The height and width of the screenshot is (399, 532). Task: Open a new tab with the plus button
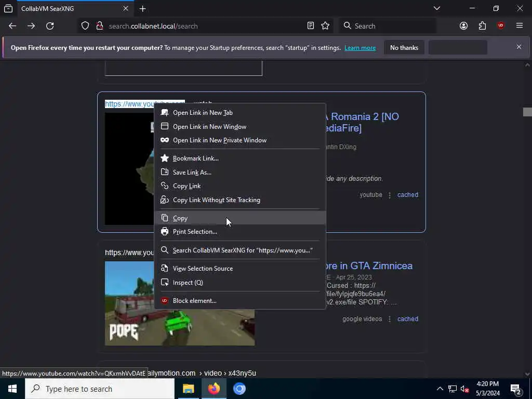click(x=142, y=8)
